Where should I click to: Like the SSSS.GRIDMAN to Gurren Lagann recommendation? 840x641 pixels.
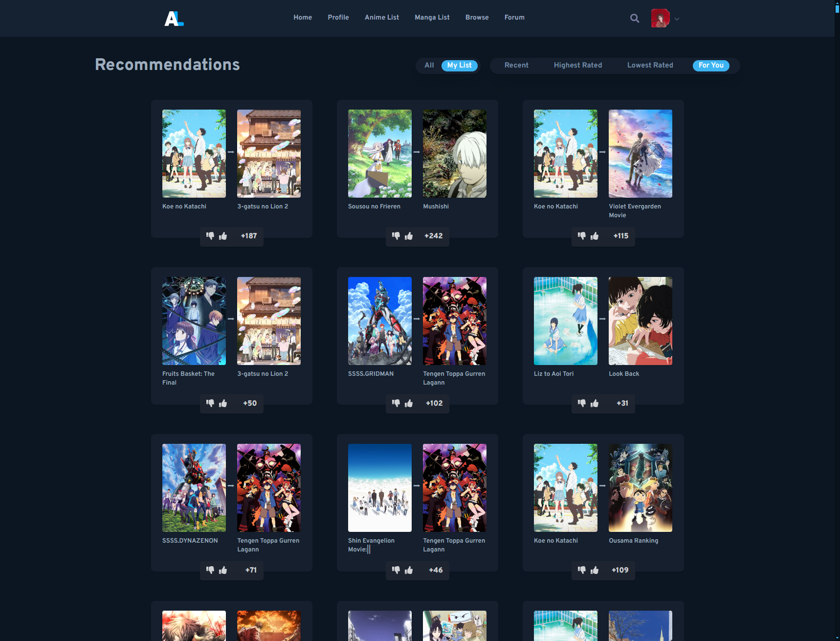coord(409,404)
